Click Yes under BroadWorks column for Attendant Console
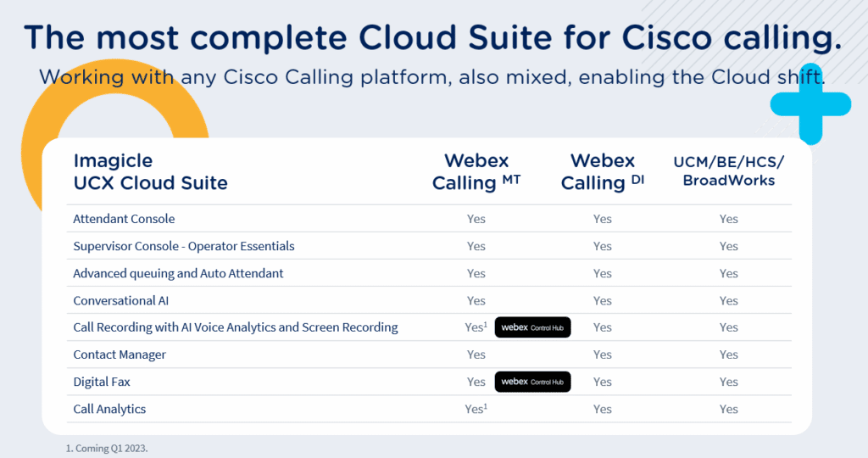 (x=728, y=219)
